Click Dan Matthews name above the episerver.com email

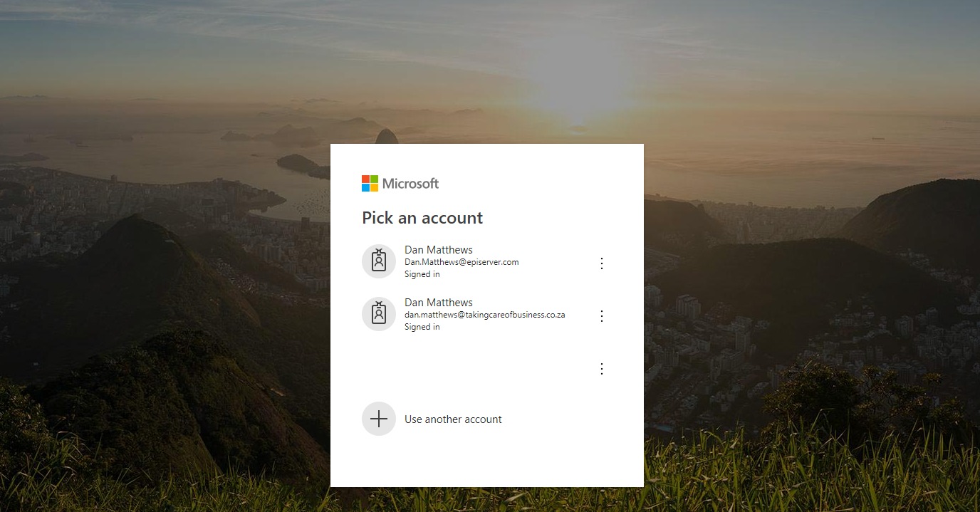coord(439,250)
